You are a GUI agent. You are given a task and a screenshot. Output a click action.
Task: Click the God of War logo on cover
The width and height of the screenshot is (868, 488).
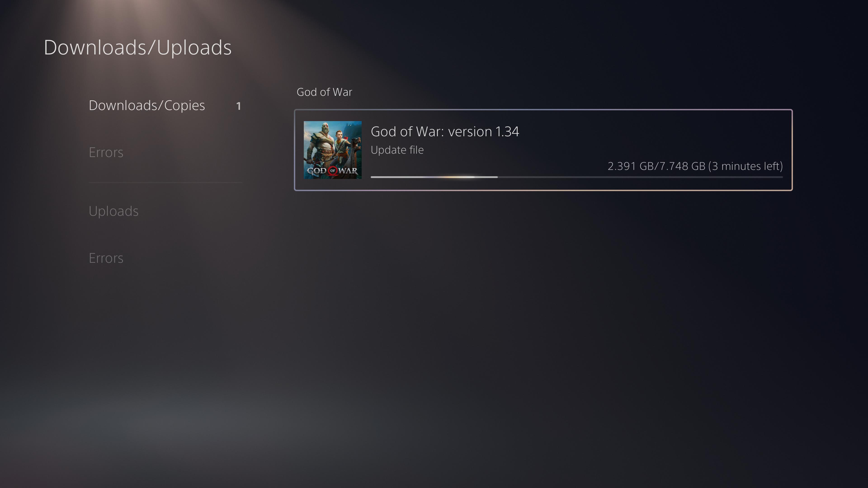pos(333,171)
